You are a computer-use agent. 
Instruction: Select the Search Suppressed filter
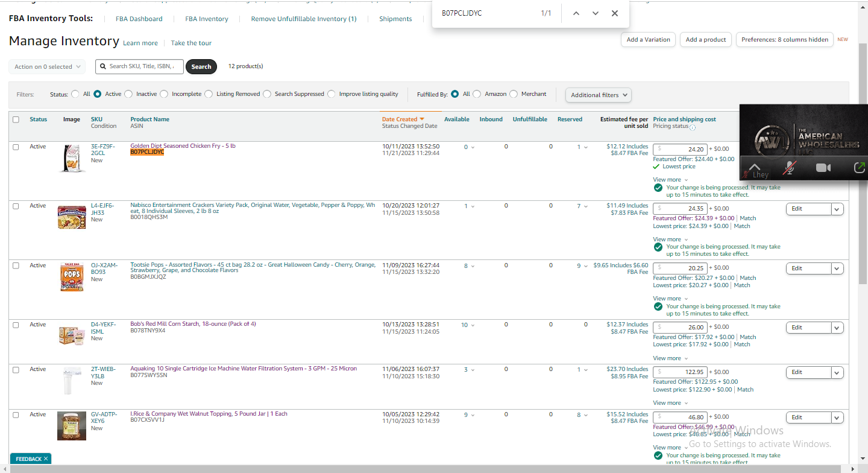[x=267, y=94]
